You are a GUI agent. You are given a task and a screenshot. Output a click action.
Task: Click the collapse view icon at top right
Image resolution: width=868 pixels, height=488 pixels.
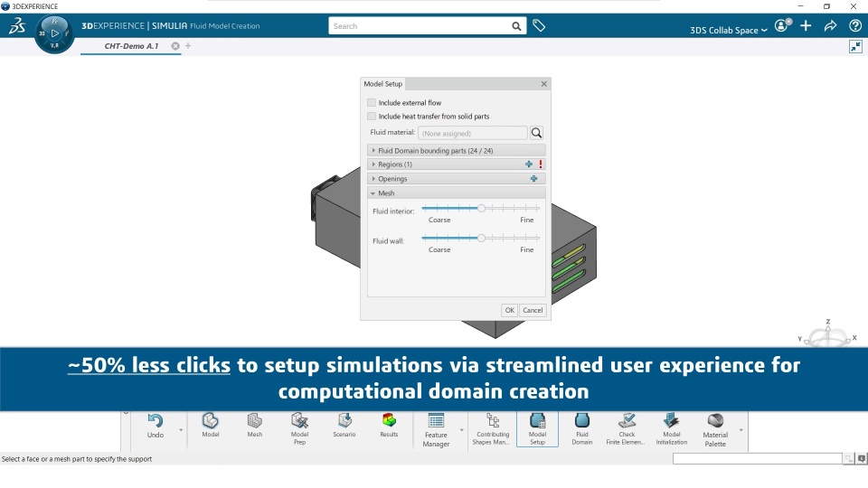855,46
